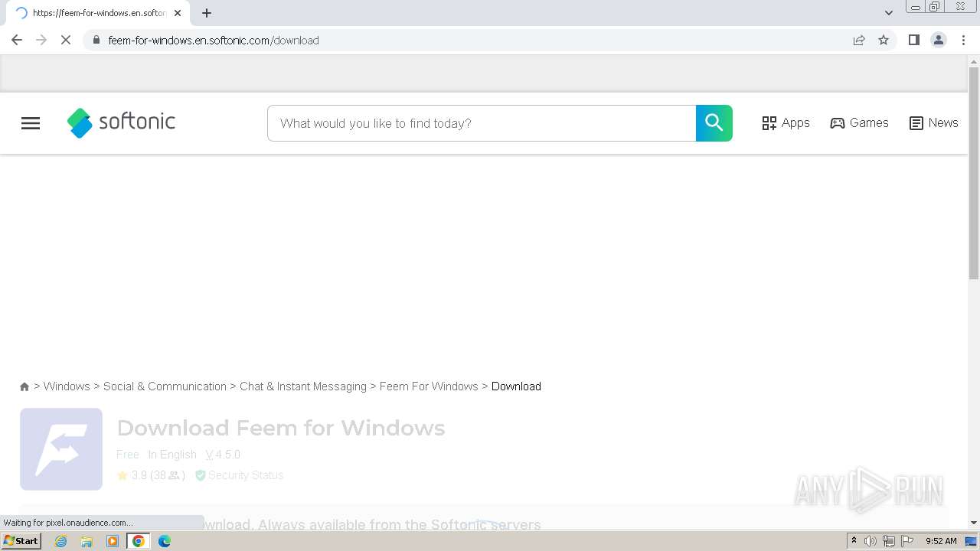The image size is (980, 551).
Task: Click the Security Status badge
Action: point(239,475)
